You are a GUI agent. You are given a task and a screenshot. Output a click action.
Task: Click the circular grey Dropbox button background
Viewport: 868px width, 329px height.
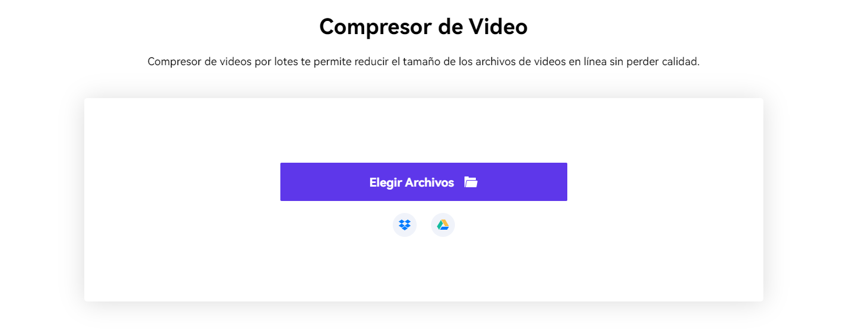coord(405,225)
